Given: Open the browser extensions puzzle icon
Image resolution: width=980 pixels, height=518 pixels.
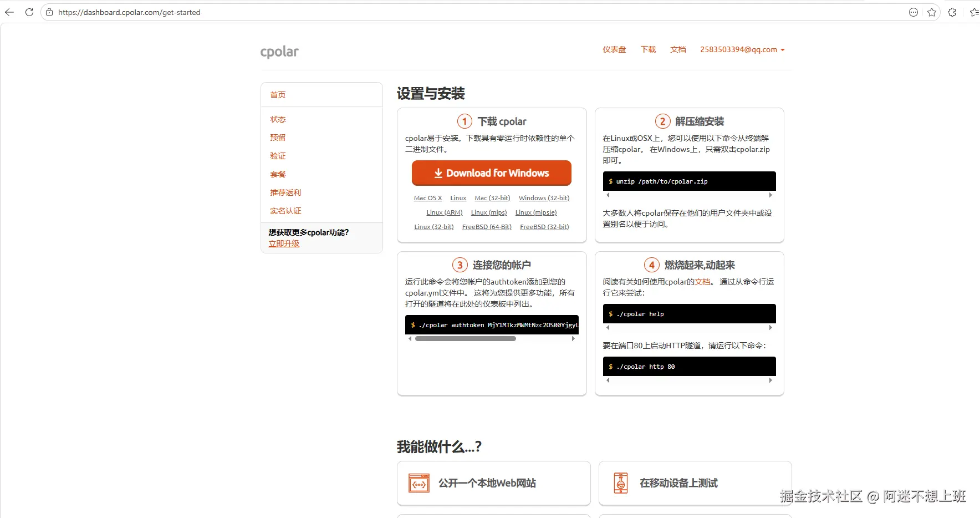Looking at the screenshot, I should (952, 12).
